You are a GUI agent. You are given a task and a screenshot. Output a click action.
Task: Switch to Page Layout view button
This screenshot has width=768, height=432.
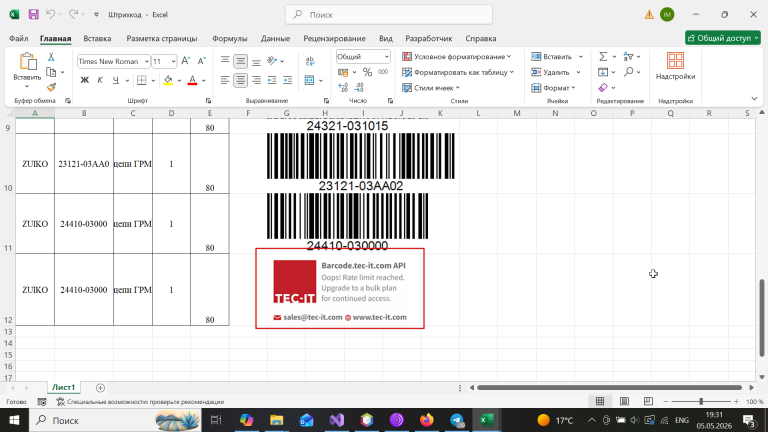click(x=624, y=401)
